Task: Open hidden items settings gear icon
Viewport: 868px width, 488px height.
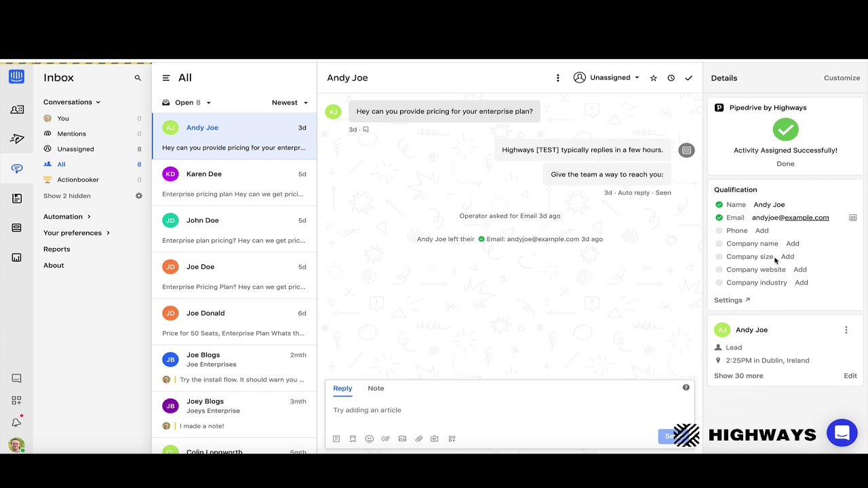Action: 139,196
